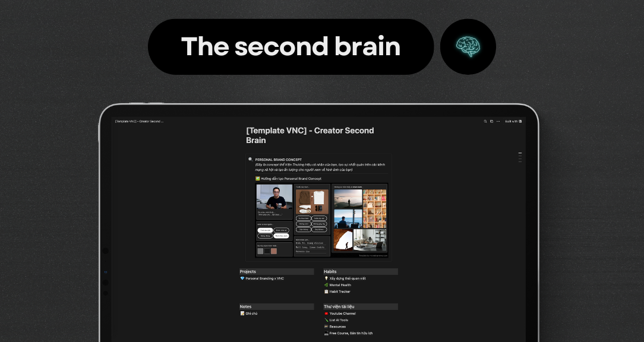This screenshot has width=644, height=342.
Task: Click the magnifier icon beside Personal Brand Concept
Action: (x=251, y=159)
